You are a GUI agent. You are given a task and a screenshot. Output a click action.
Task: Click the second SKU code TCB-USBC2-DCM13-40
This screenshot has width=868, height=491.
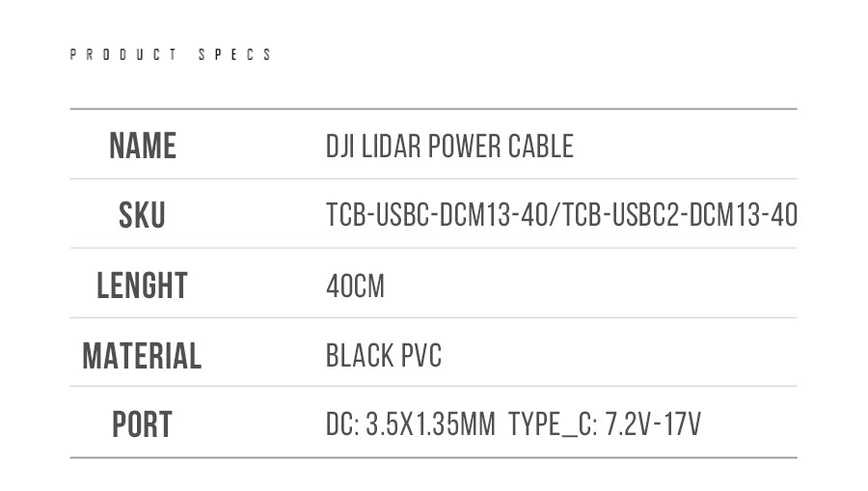[680, 216]
